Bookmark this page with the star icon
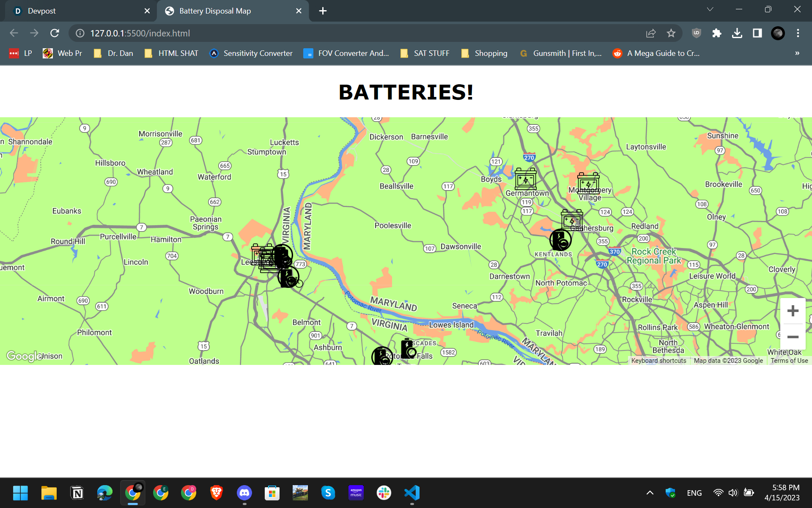Screen dimensions: 812x508 click(671, 33)
